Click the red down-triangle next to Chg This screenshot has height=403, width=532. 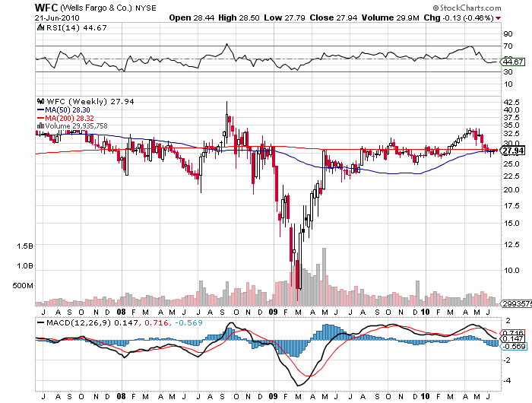499,18
